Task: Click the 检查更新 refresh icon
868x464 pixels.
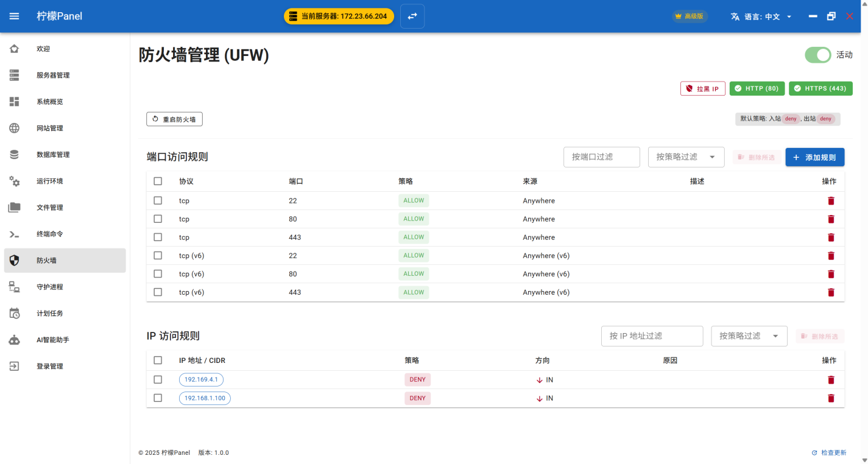Action: pos(814,453)
